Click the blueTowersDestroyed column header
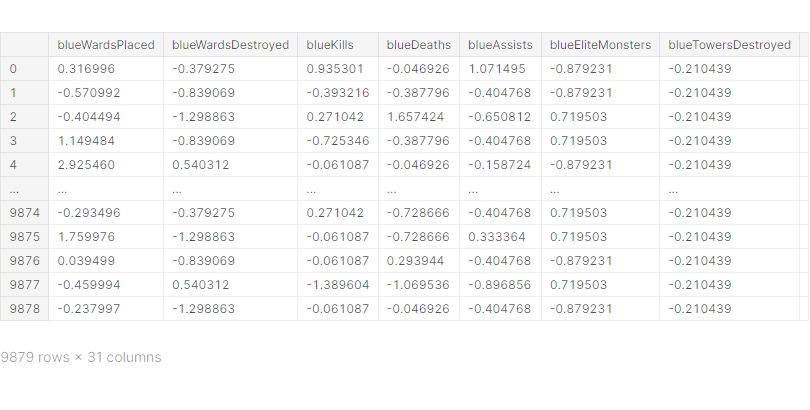This screenshot has height=410, width=810. 729,45
